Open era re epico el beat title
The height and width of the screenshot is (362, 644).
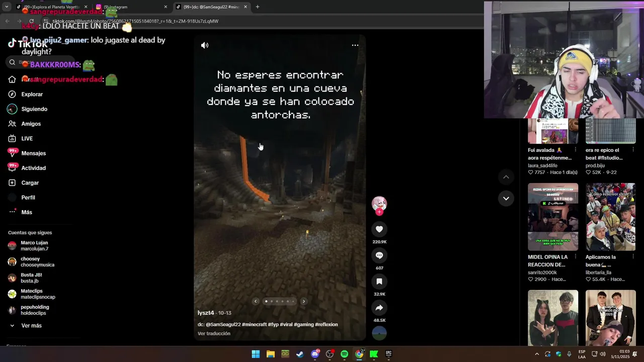pos(604,154)
